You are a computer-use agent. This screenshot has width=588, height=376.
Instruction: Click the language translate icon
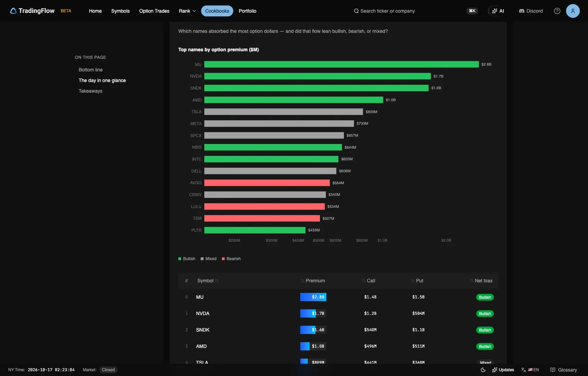[x=523, y=370]
